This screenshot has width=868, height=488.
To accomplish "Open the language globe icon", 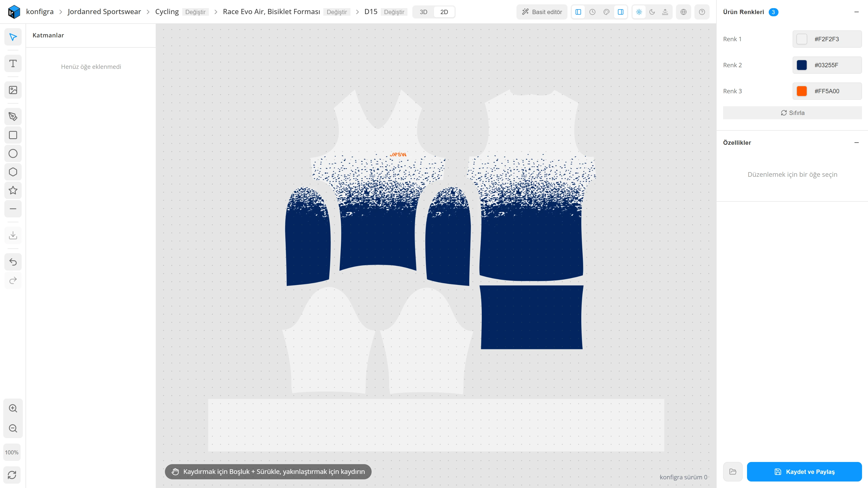I will coord(683,12).
